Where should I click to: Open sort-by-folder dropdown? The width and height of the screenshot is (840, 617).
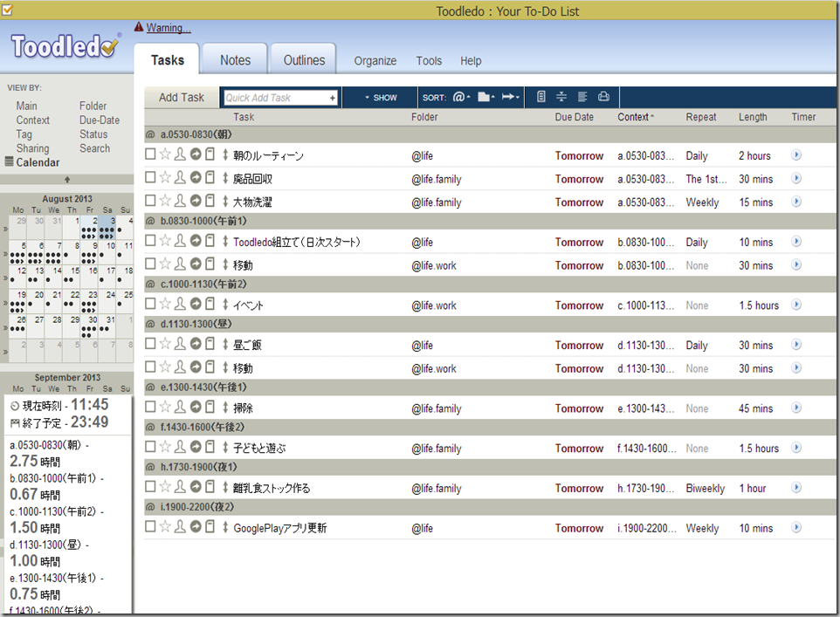(x=485, y=97)
